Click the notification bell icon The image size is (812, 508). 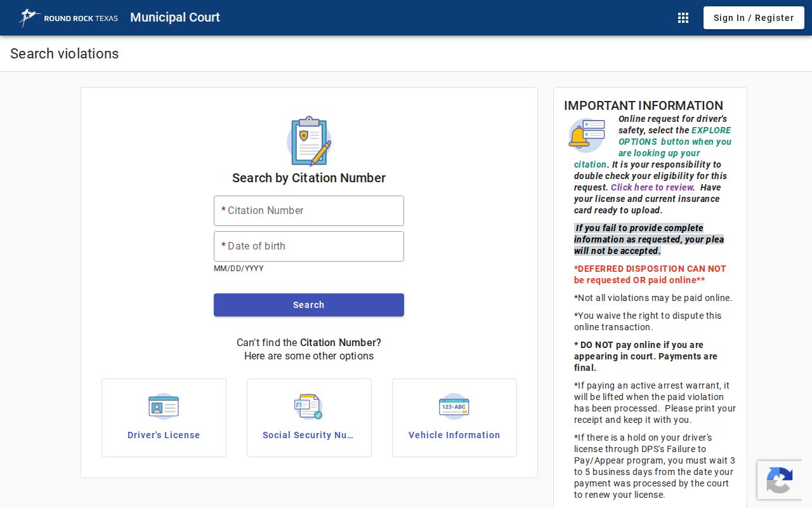tap(587, 135)
